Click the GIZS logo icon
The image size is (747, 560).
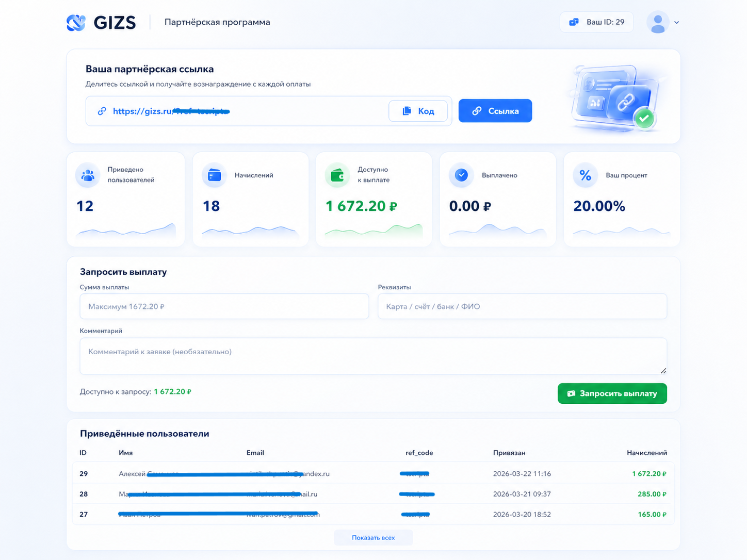coord(76,22)
